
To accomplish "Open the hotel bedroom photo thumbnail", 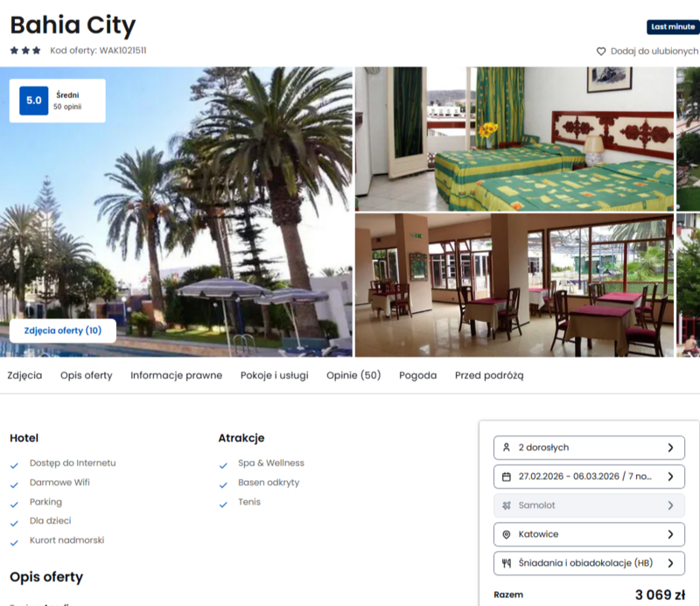I will click(x=514, y=139).
